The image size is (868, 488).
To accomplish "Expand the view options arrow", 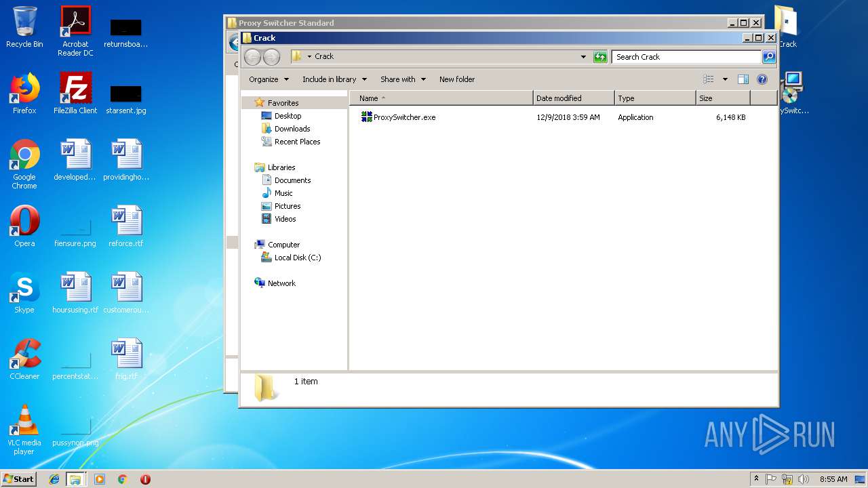I will (725, 79).
